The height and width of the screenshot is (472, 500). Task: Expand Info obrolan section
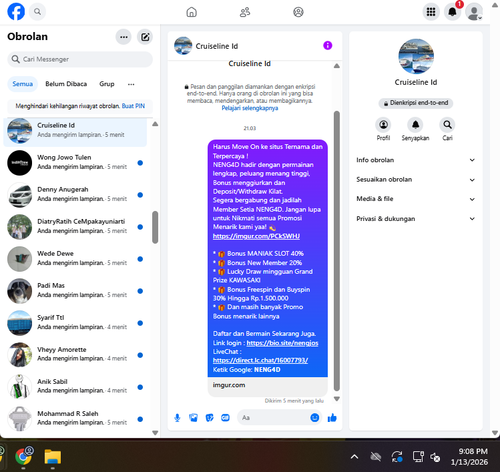pyautogui.click(x=415, y=160)
